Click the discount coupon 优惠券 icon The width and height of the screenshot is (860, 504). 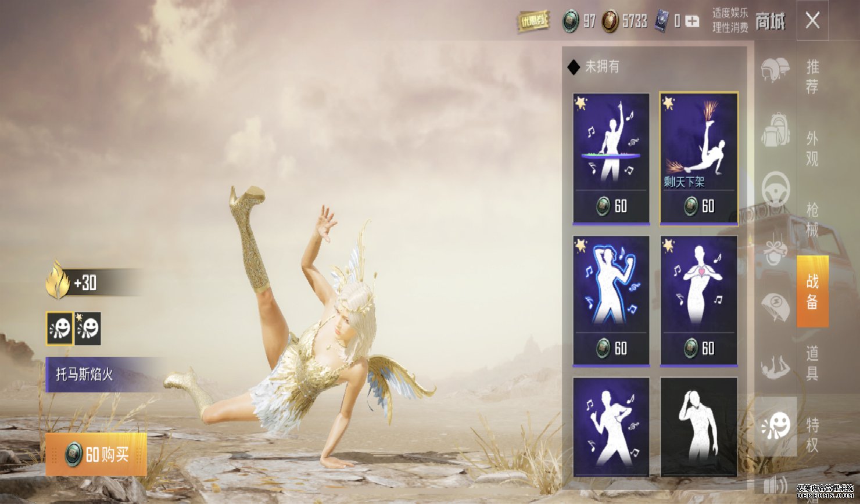[533, 22]
